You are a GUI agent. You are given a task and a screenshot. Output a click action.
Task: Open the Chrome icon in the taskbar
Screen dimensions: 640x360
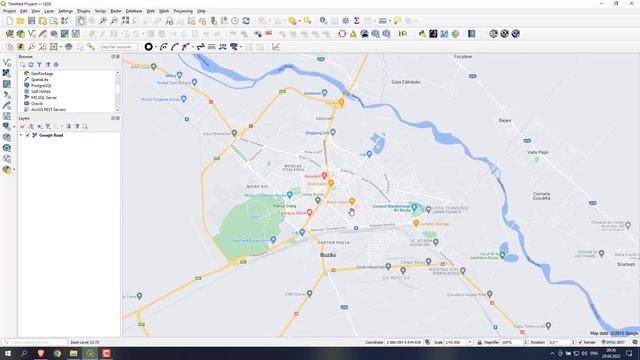[x=57, y=353]
